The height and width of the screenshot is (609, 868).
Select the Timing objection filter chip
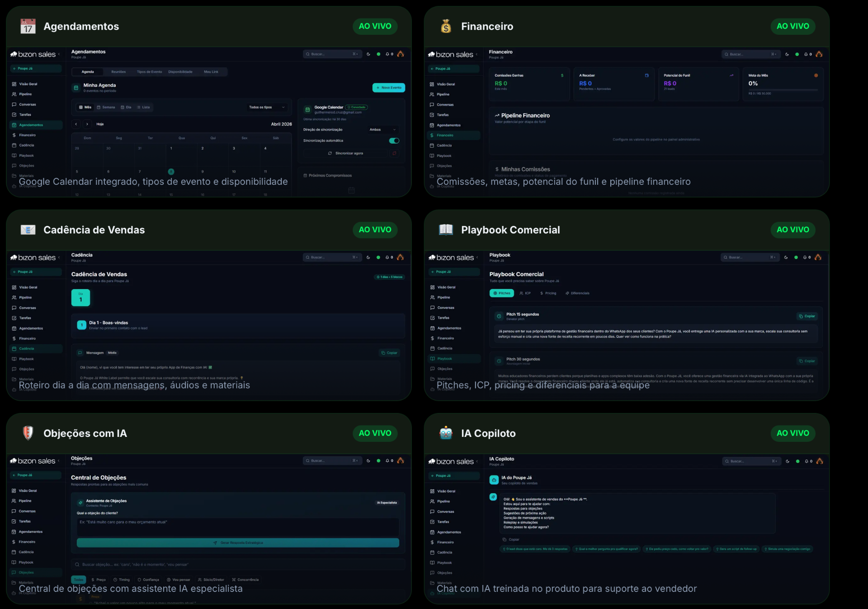click(x=122, y=580)
